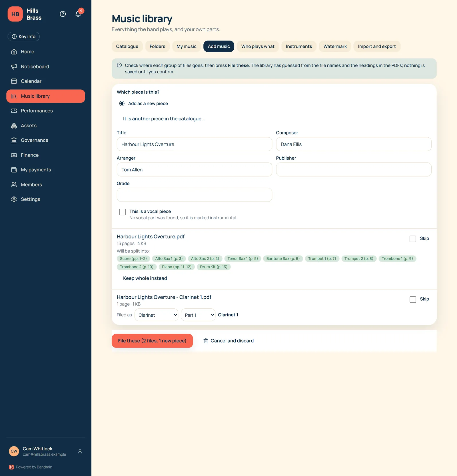This screenshot has height=476, width=457.
Task: Click Cancel and discard
Action: 228,341
